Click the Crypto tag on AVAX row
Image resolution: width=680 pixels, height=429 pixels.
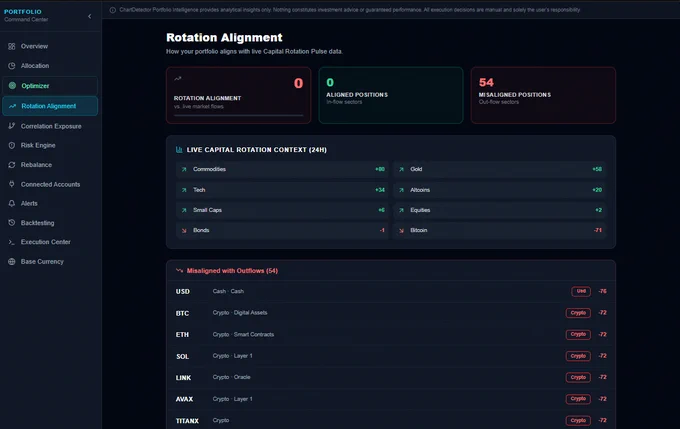(578, 399)
